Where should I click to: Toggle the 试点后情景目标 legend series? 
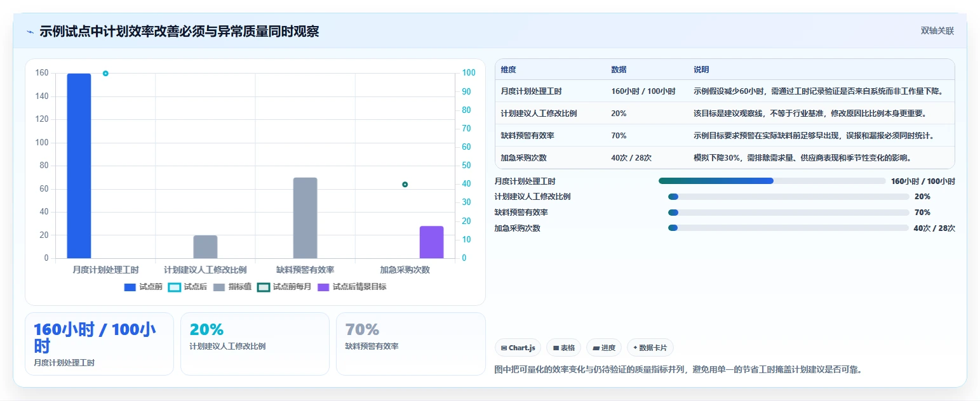click(352, 287)
